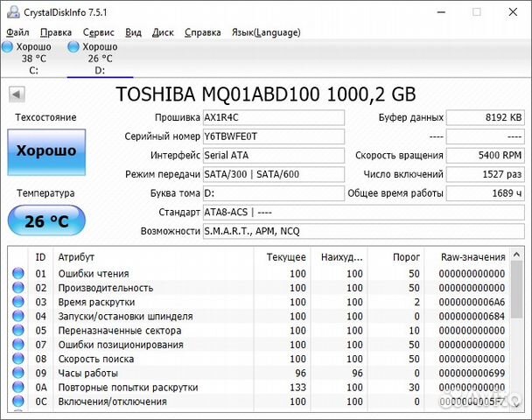Screen dimensions: 532x420
Task: Click raw value 000000000684
Action: tap(472, 317)
